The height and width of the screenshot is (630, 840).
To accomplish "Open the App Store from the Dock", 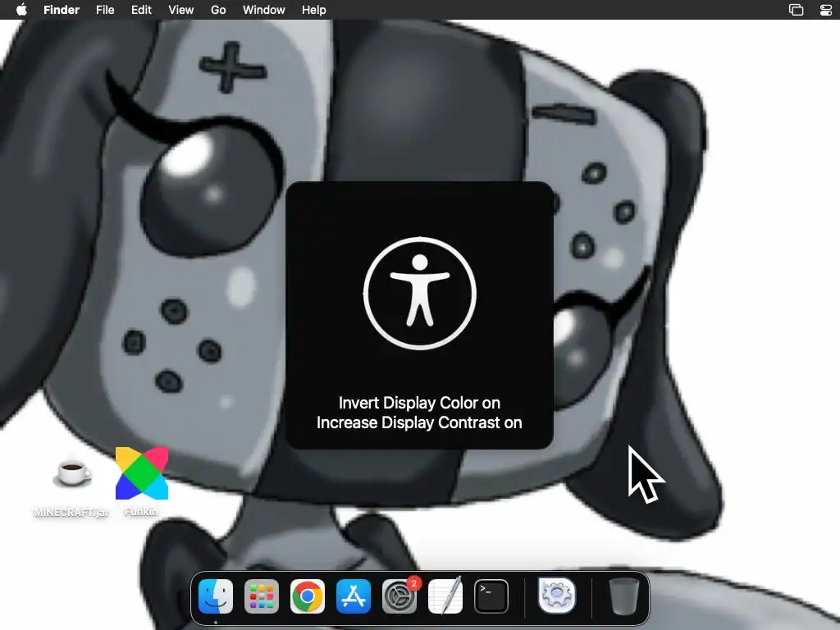I will coord(353,596).
